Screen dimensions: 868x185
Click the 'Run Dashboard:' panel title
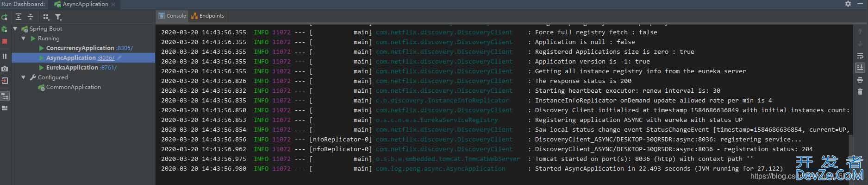(x=23, y=4)
